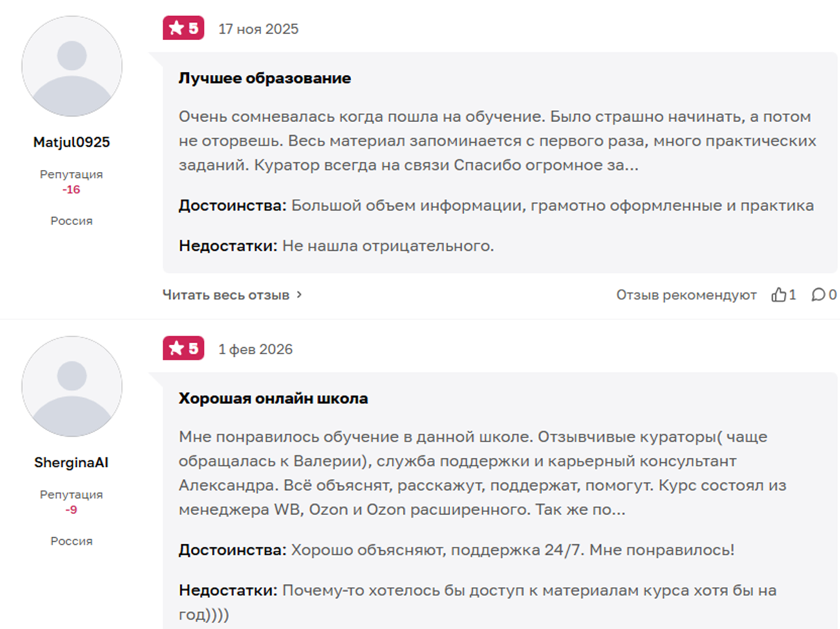Viewport: 840px width, 629px height.
Task: Open Matjul0925's avatar picture
Action: click(x=72, y=67)
